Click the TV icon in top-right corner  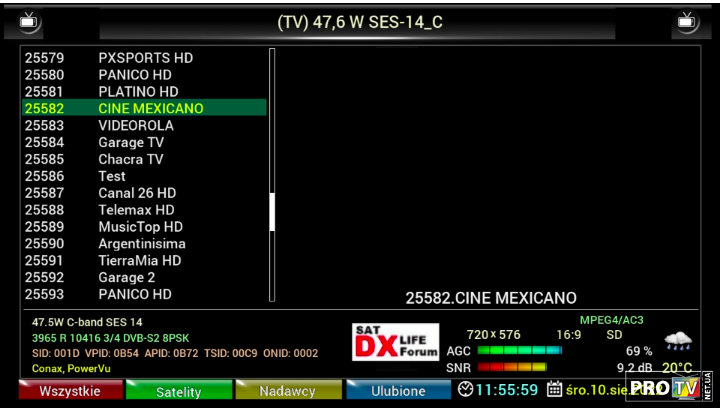[687, 21]
